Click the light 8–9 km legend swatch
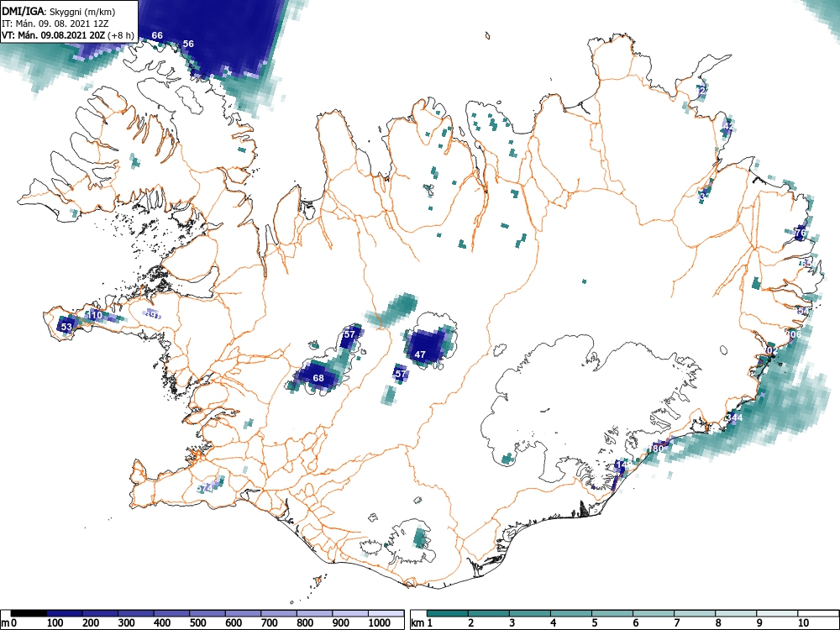Viewport: 840px width, 630px height. pos(736,613)
